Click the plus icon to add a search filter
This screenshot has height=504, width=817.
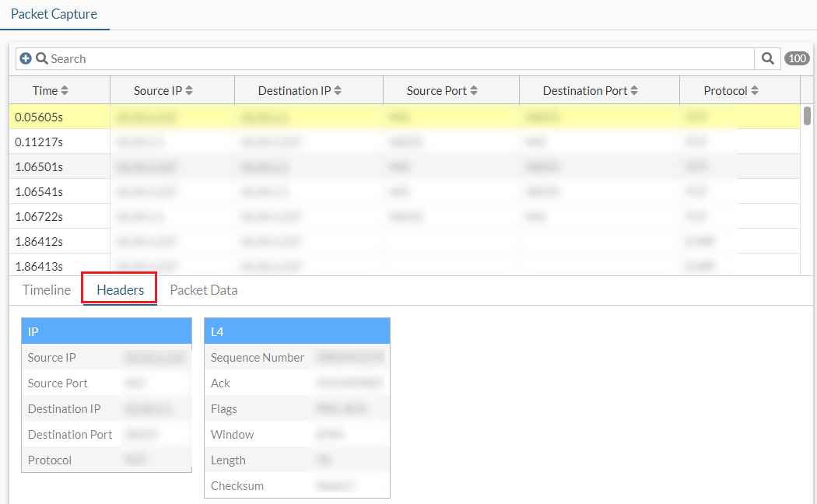point(26,58)
